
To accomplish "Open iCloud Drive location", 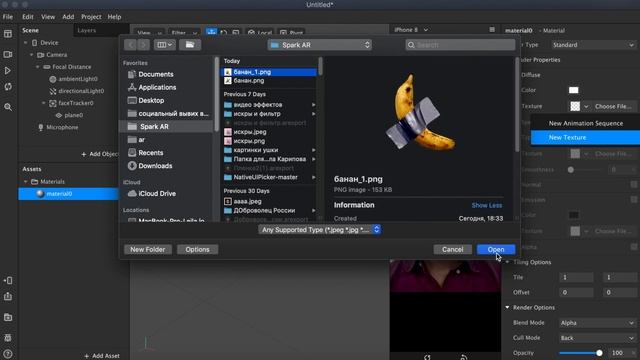I will tap(157, 193).
